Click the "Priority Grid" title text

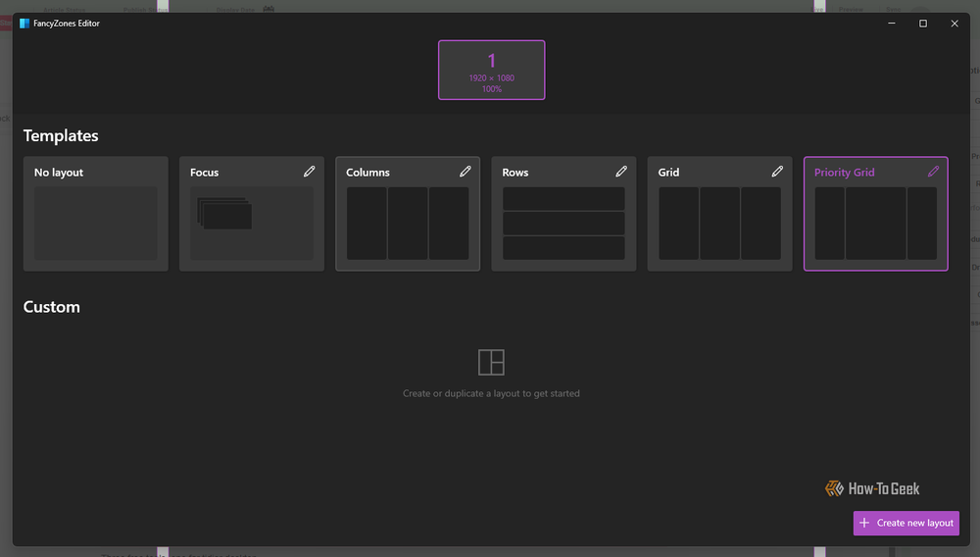click(x=845, y=173)
